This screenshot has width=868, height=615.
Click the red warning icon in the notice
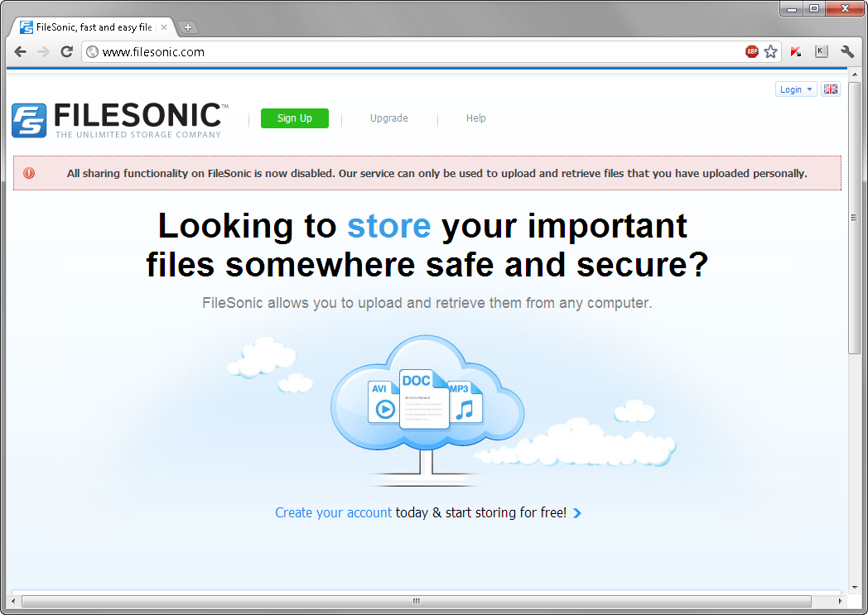[x=29, y=173]
